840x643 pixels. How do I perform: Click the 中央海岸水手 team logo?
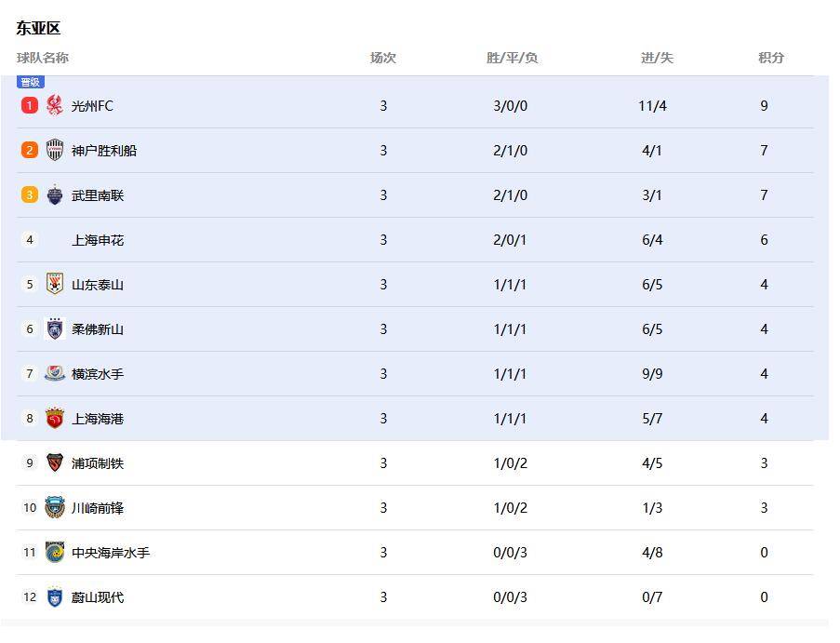[x=55, y=552]
